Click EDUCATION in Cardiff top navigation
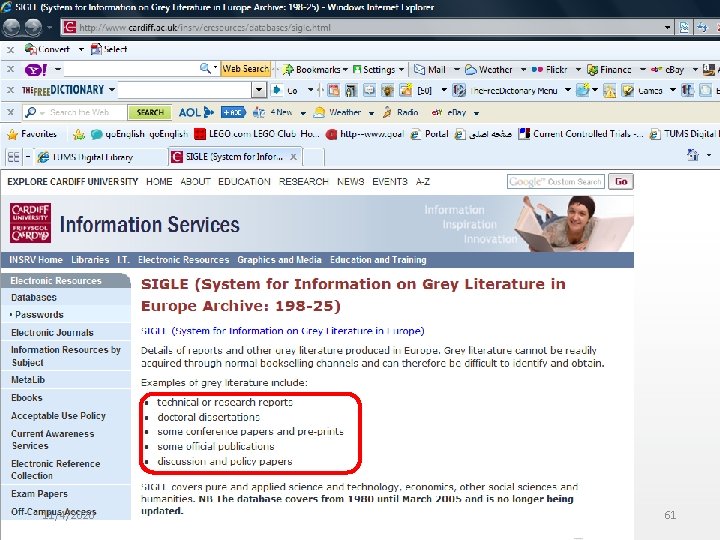Viewport: 720px width, 540px height. [244, 181]
